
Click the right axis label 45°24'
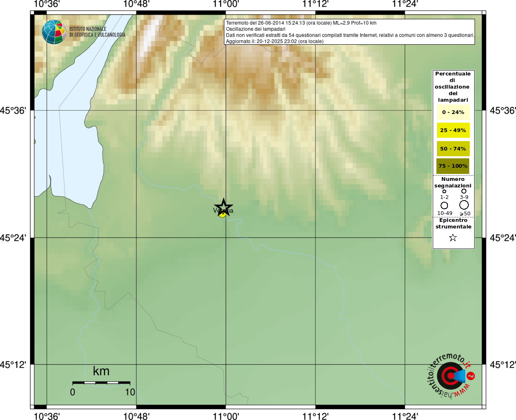click(503, 238)
